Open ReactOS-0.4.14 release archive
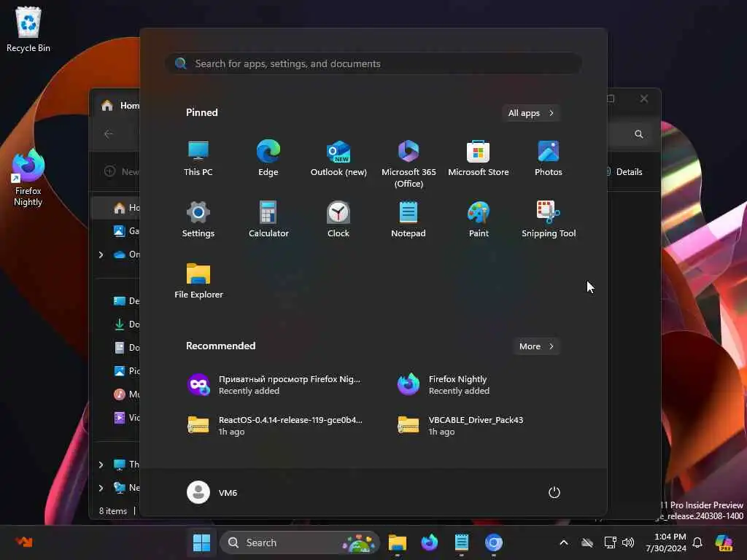The image size is (747, 560). pos(275,425)
